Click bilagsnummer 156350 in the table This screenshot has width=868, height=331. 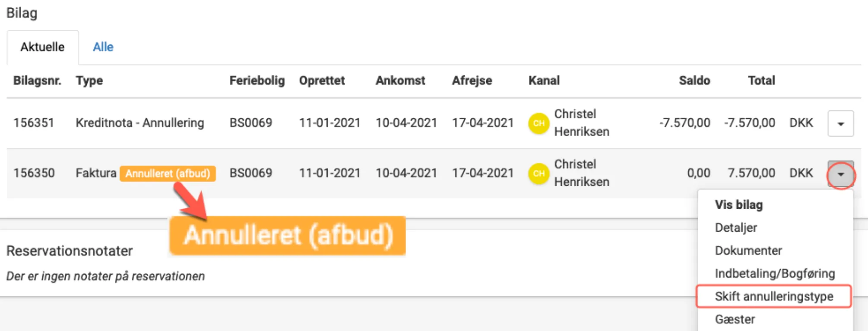tap(34, 173)
